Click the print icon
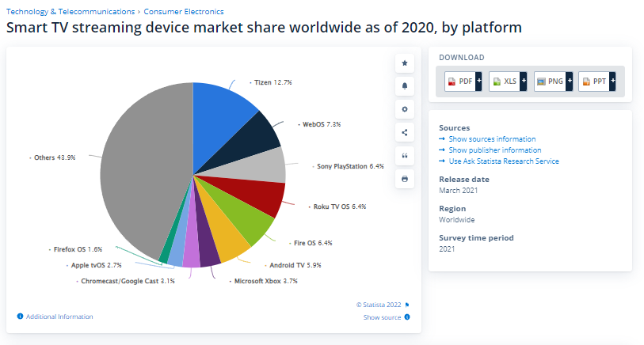644x345 pixels. (405, 179)
